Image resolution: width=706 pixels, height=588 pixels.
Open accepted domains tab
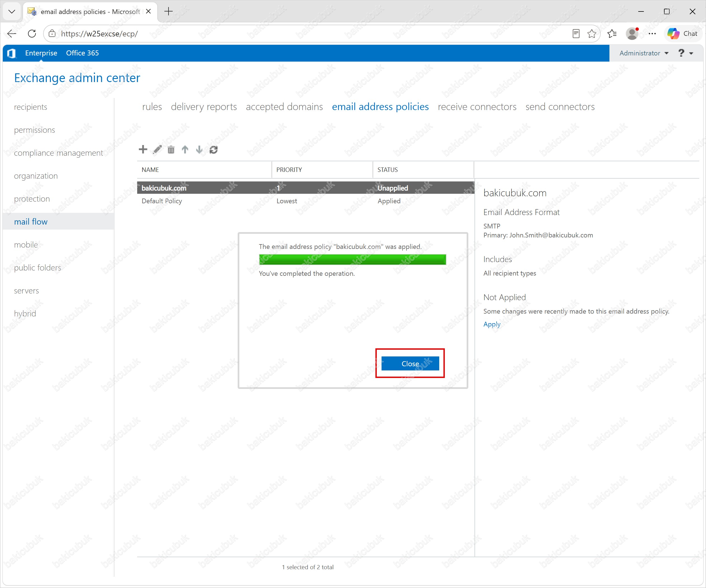pyautogui.click(x=284, y=107)
